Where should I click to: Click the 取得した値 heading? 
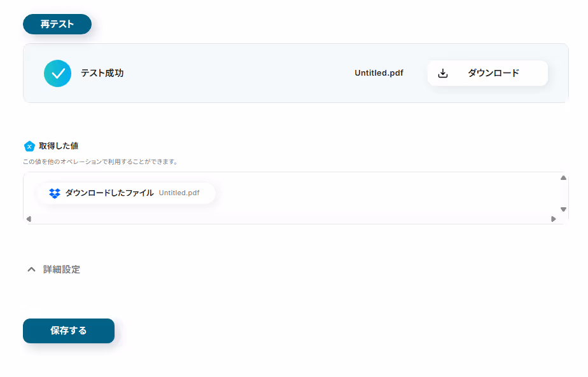click(x=59, y=146)
